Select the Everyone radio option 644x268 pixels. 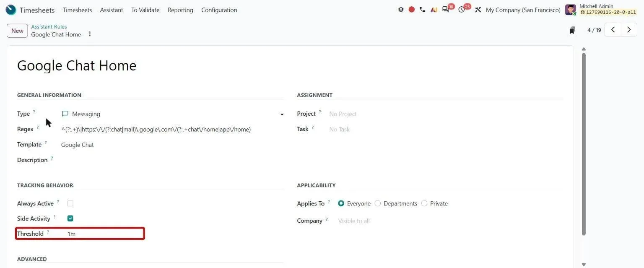pyautogui.click(x=341, y=203)
